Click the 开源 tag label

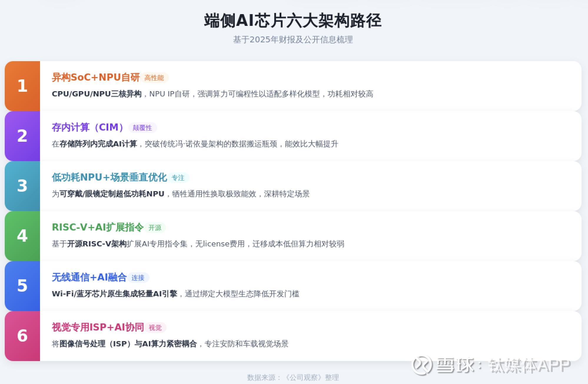[155, 228]
